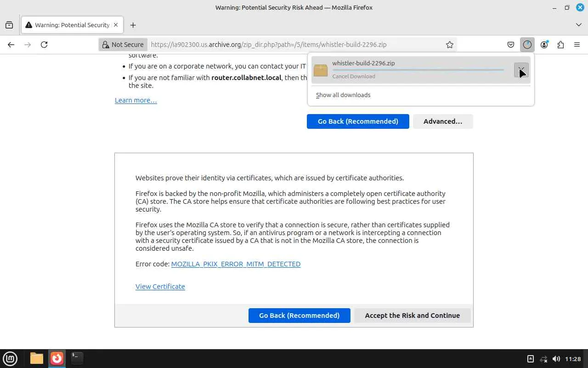The height and width of the screenshot is (368, 588).
Task: Click the lower Go Back (Recommended) button
Action: pyautogui.click(x=300, y=316)
